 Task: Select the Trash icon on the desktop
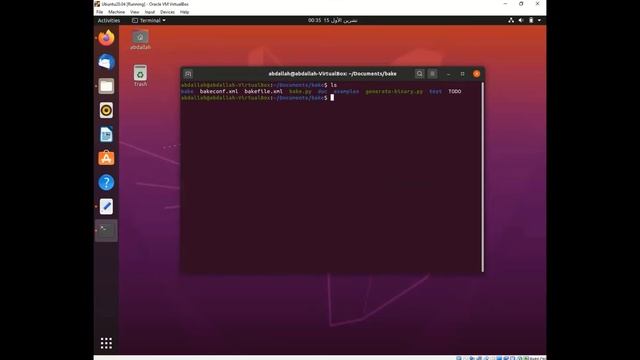[x=140, y=76]
